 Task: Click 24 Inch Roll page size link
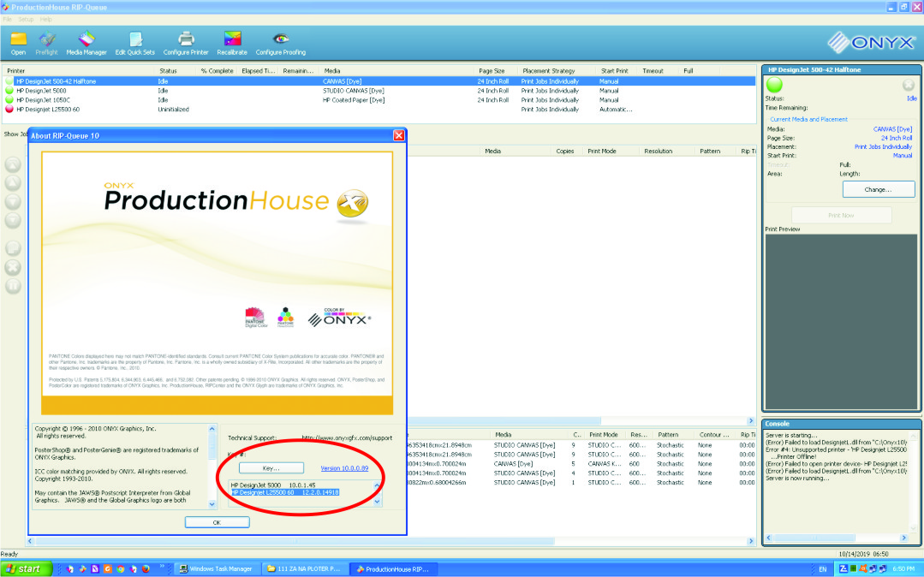pos(897,138)
